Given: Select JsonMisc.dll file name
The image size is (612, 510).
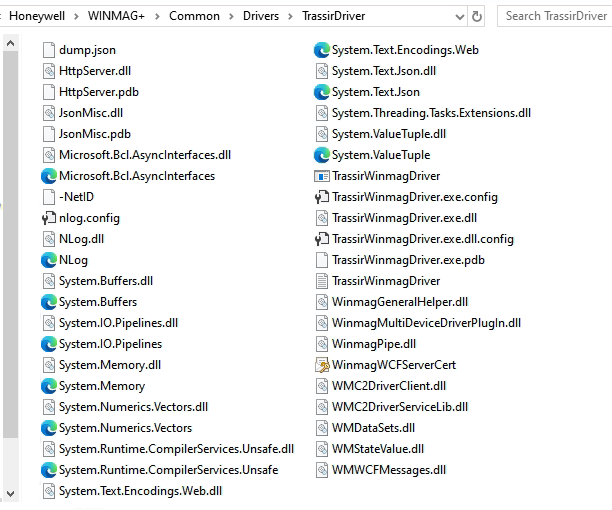Looking at the screenshot, I should click(x=91, y=113).
